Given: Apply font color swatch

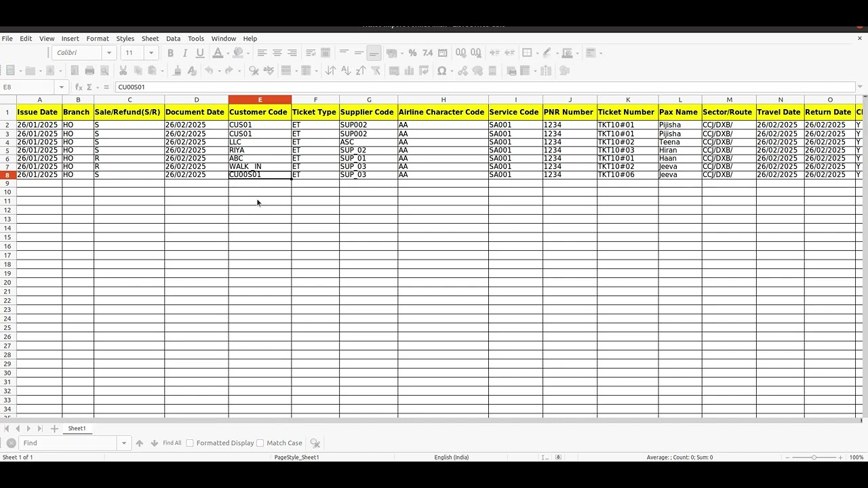Looking at the screenshot, I should [x=218, y=53].
